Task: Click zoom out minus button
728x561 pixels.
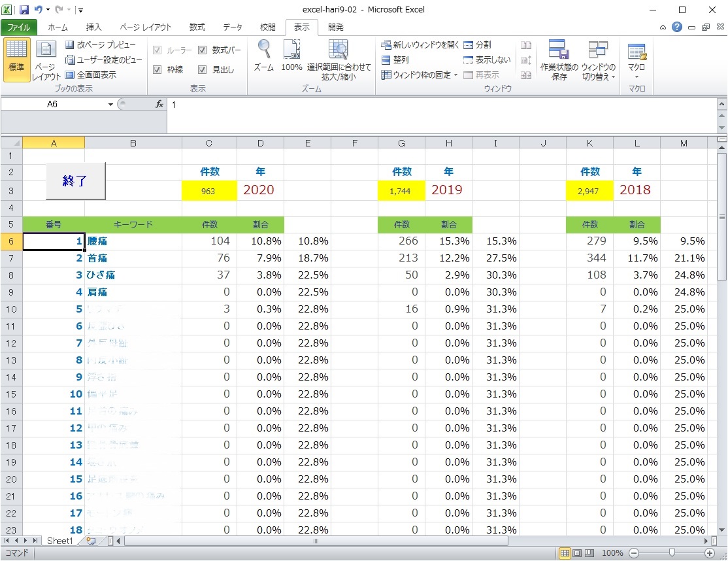Action: [634, 552]
